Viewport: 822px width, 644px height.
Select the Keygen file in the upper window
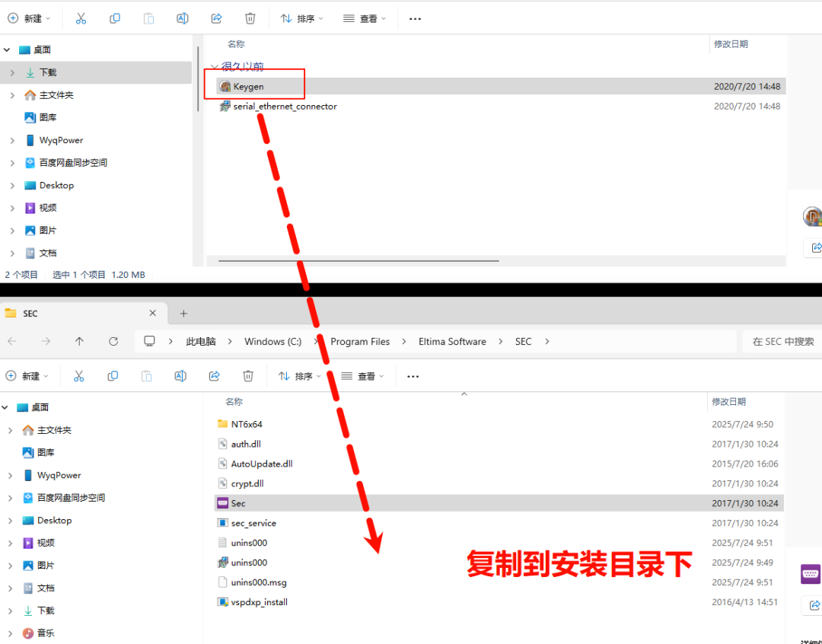coord(501,87)
